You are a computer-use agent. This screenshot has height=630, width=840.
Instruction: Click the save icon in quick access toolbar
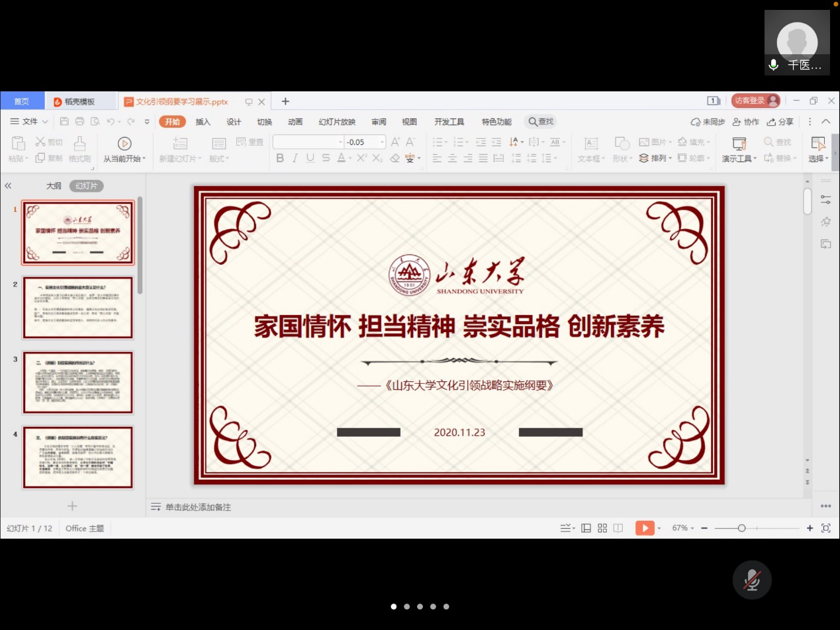point(64,122)
